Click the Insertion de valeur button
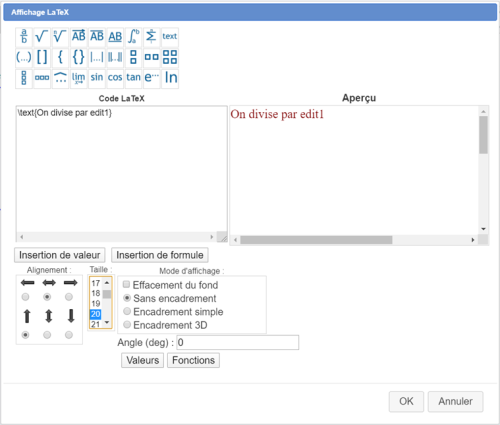Screen dimensions: 500x425 pyautogui.click(x=60, y=255)
